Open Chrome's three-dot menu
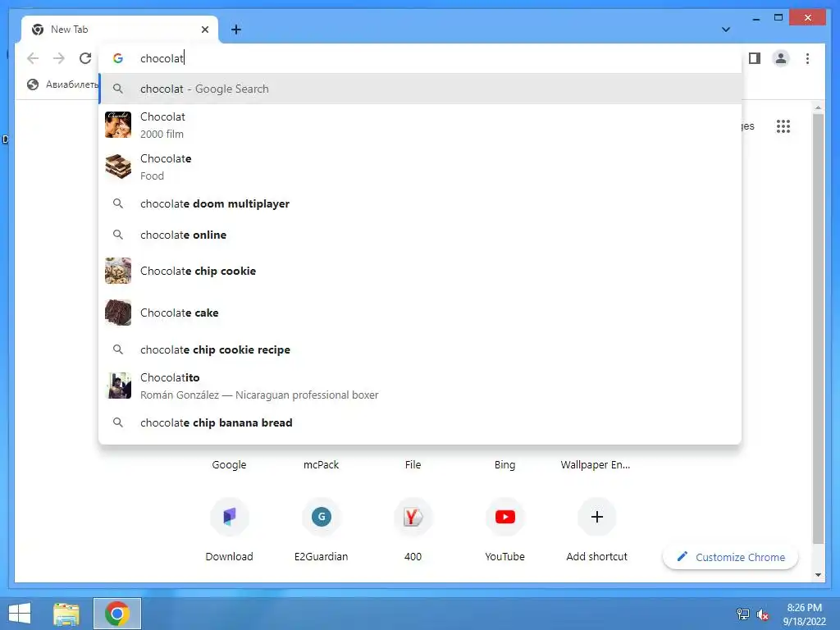 tap(807, 58)
